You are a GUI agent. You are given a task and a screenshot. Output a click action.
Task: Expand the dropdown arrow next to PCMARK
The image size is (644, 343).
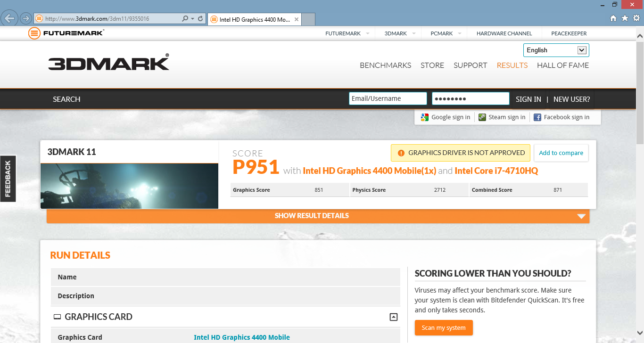point(460,33)
